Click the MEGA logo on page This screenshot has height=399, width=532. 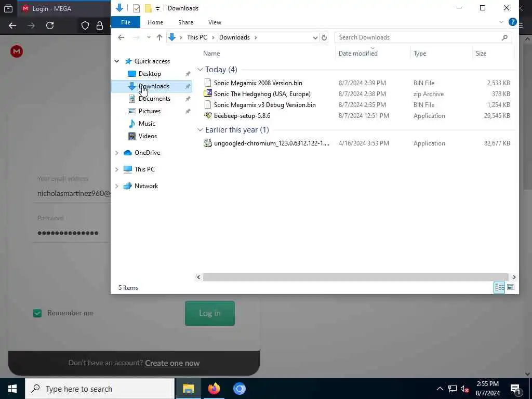16,51
